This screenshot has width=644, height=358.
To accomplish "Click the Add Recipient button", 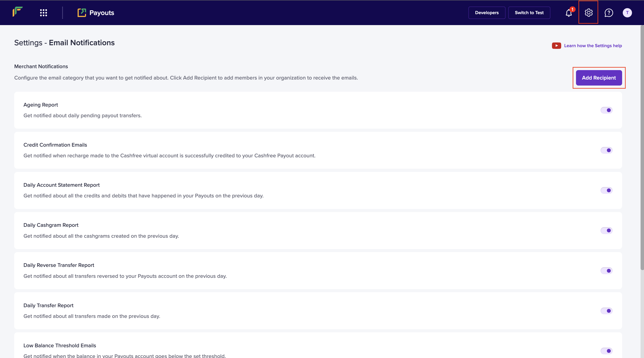I will [x=599, y=78].
